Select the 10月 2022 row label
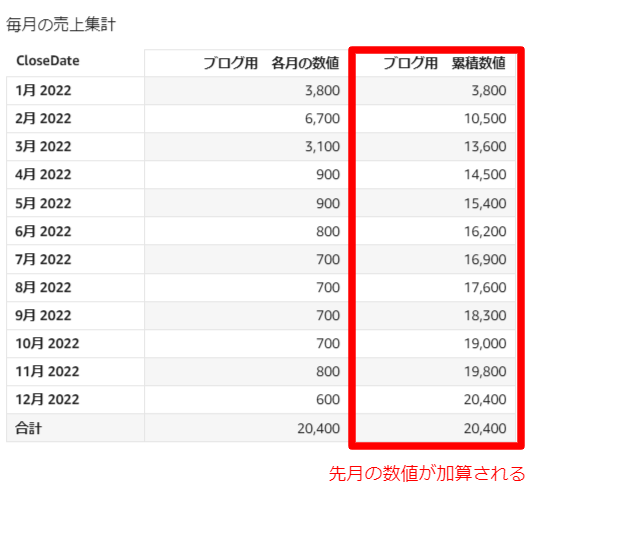The height and width of the screenshot is (537, 636). (x=47, y=343)
